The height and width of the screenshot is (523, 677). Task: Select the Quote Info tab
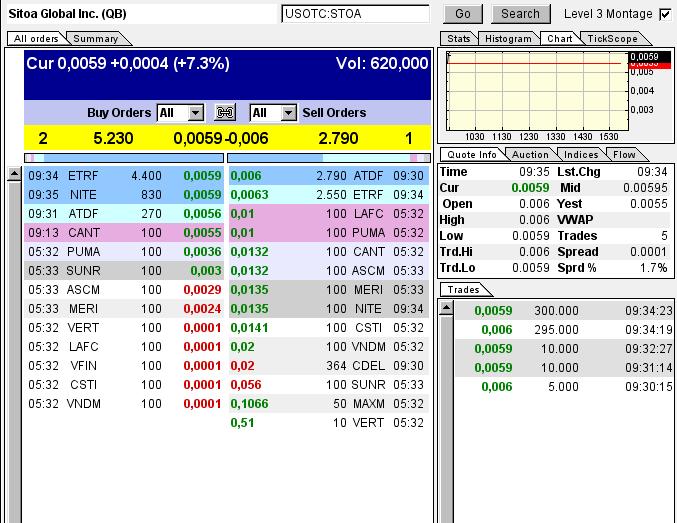[x=471, y=155]
